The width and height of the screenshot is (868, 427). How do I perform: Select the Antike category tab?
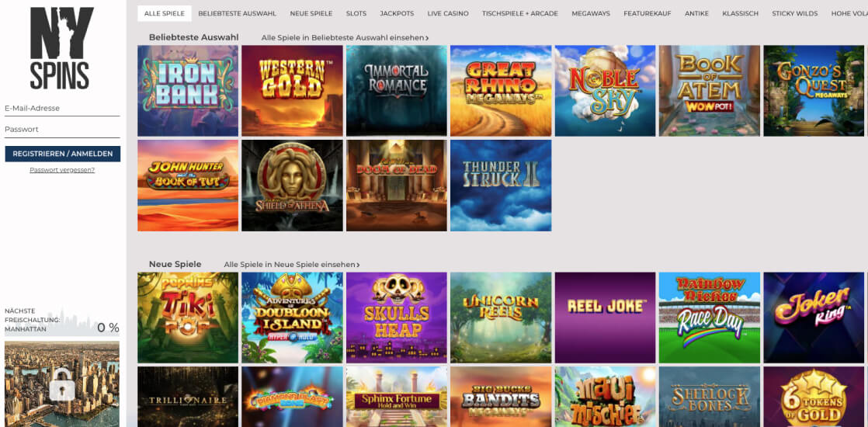tap(696, 13)
